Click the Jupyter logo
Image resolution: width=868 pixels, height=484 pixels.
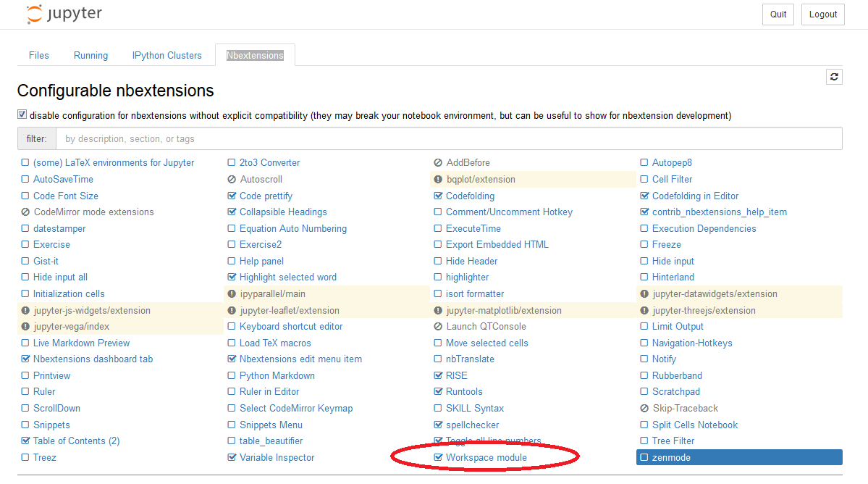(64, 14)
